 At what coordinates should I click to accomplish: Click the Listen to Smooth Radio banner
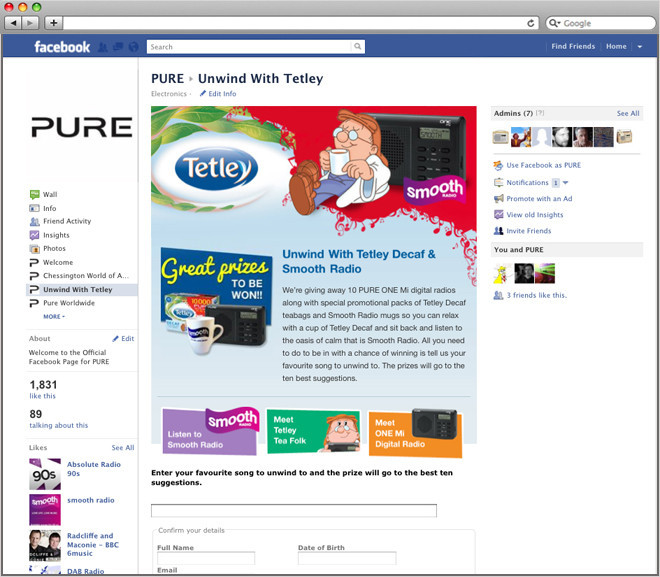click(x=210, y=432)
